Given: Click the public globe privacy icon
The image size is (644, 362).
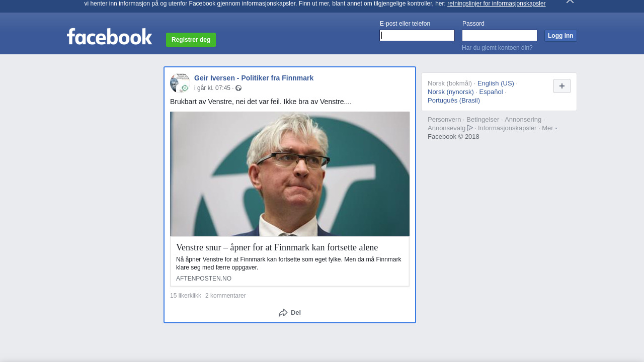Looking at the screenshot, I should [238, 88].
